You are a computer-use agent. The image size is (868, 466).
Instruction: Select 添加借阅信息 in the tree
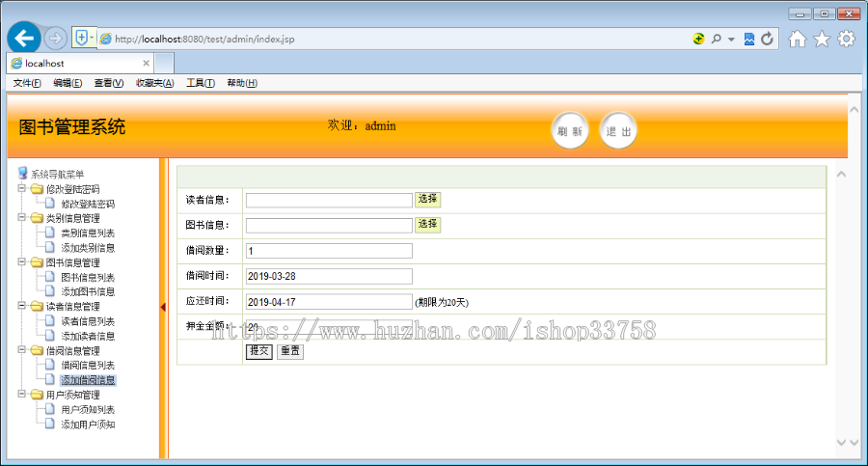click(x=88, y=380)
